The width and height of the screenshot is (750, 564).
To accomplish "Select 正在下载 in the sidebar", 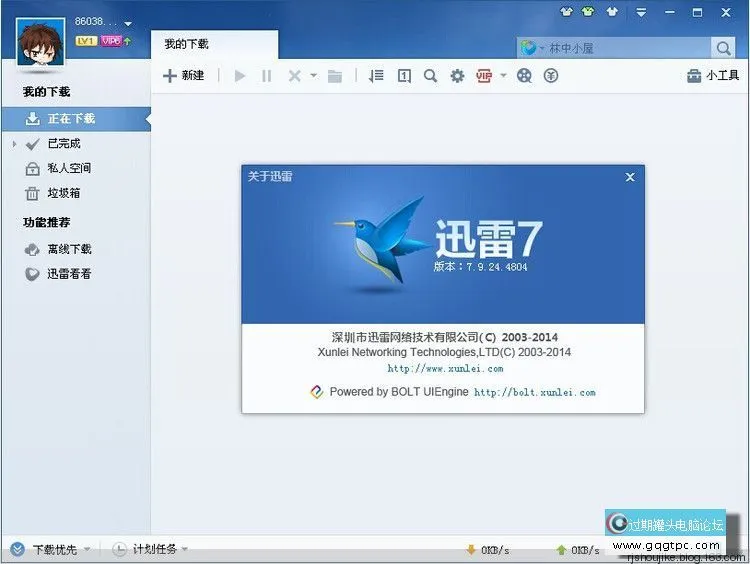I will 70,119.
